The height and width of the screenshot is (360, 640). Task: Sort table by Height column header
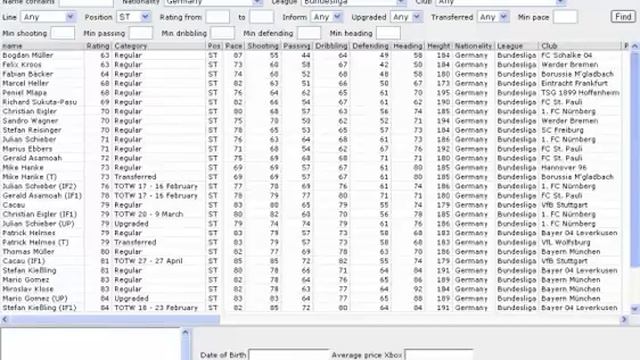[438, 46]
